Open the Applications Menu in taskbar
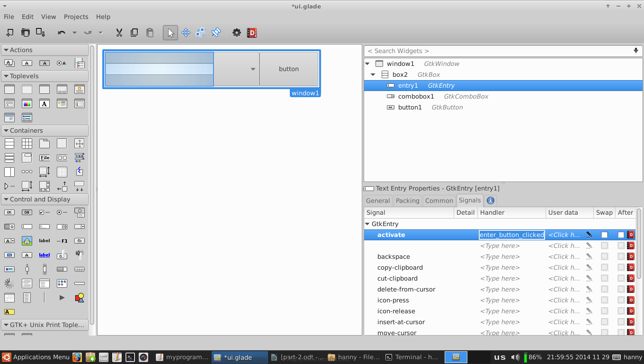The image size is (644, 364). coord(36,357)
